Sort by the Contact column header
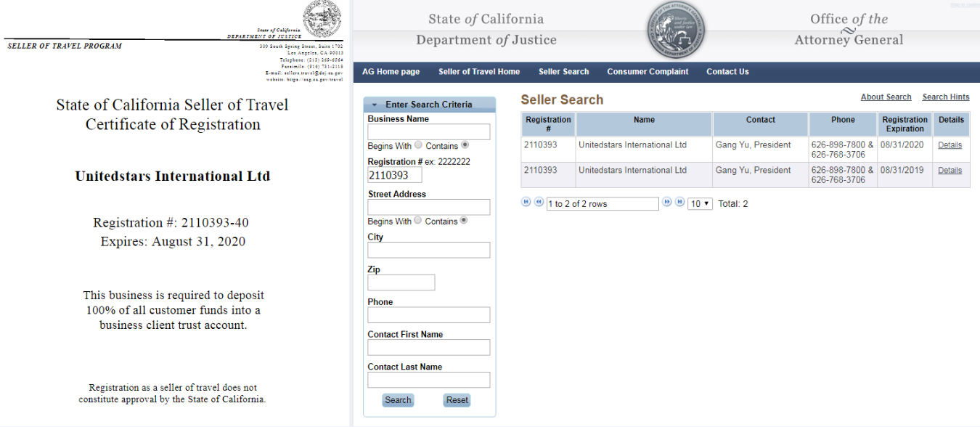Screen dimensions: 980x427 click(x=761, y=124)
